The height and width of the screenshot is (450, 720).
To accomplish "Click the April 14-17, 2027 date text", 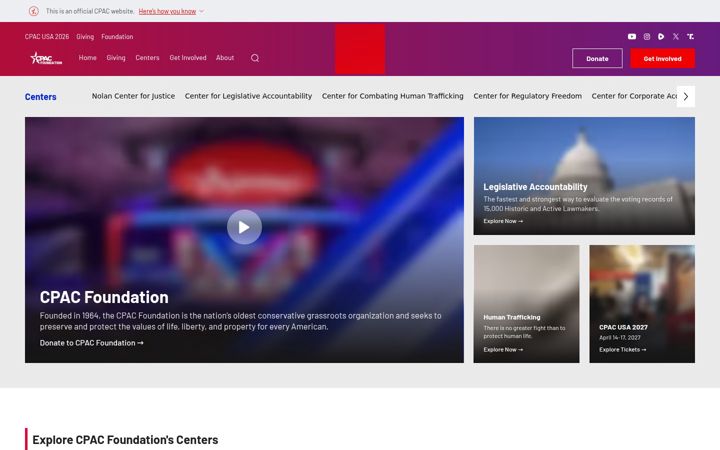I will coord(619,338).
